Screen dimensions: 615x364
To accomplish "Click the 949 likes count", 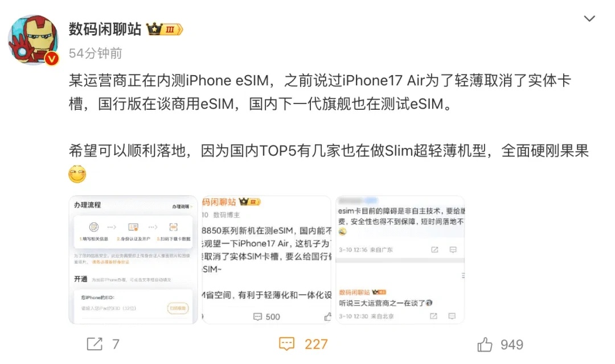I will click(512, 345).
